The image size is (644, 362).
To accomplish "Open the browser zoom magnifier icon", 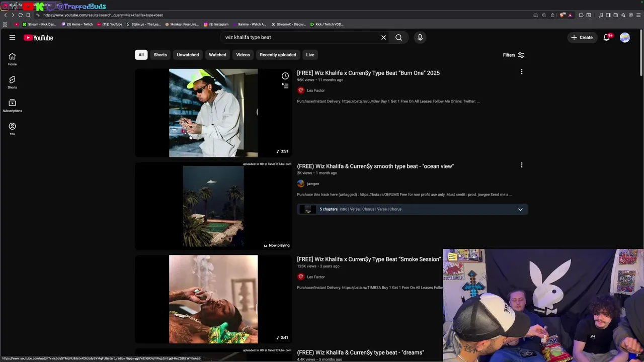I will pos(544,15).
